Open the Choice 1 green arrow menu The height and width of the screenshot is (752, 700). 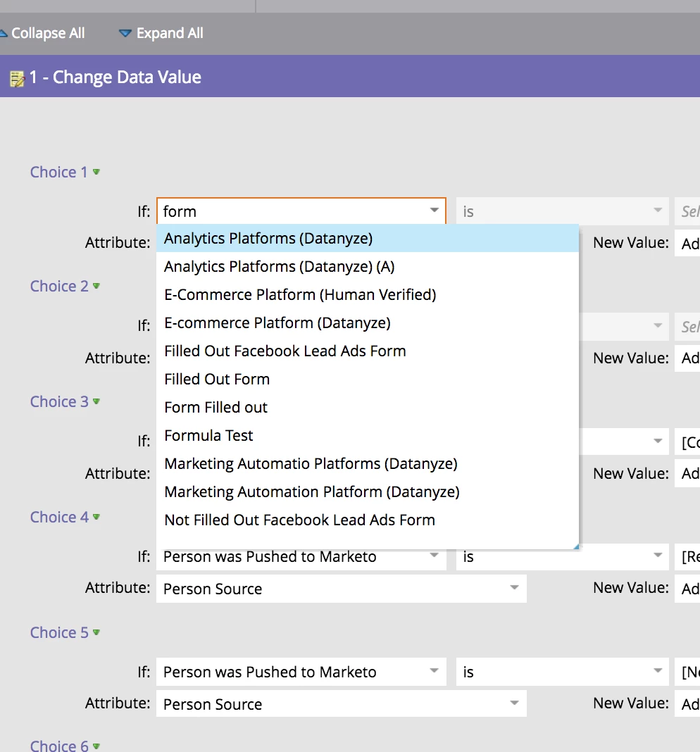pyautogui.click(x=96, y=172)
